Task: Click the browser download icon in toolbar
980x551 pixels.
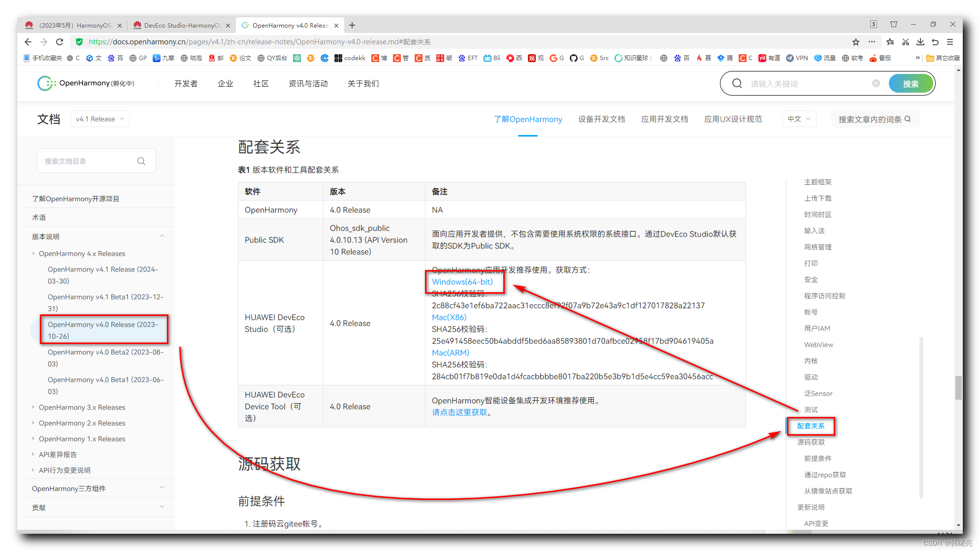Action: 920,42
